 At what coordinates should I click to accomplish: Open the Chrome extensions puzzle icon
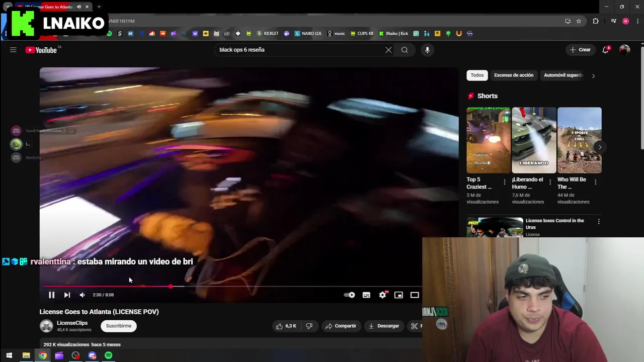click(596, 21)
